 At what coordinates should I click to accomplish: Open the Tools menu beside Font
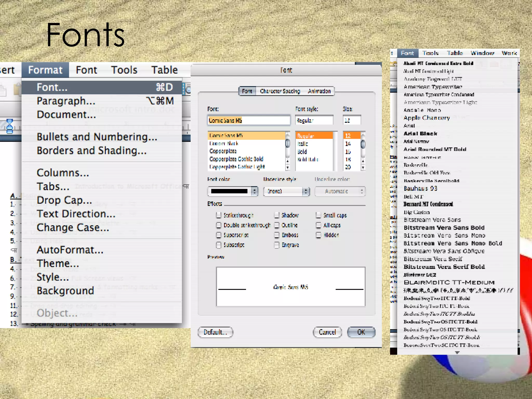point(124,70)
